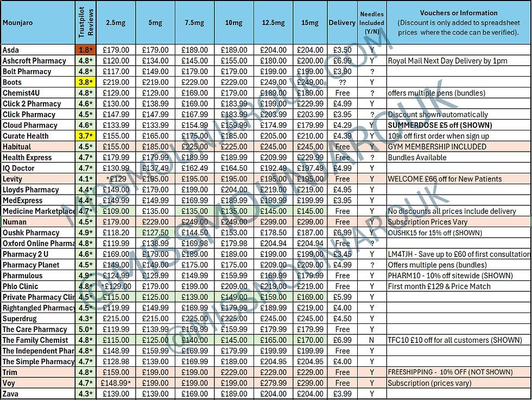Click the £3.50 delivery cell for Asda
532x400 pixels.
point(342,50)
